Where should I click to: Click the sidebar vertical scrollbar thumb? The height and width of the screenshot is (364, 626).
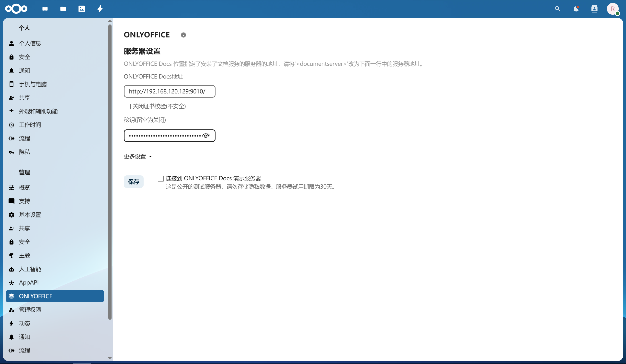click(110, 172)
